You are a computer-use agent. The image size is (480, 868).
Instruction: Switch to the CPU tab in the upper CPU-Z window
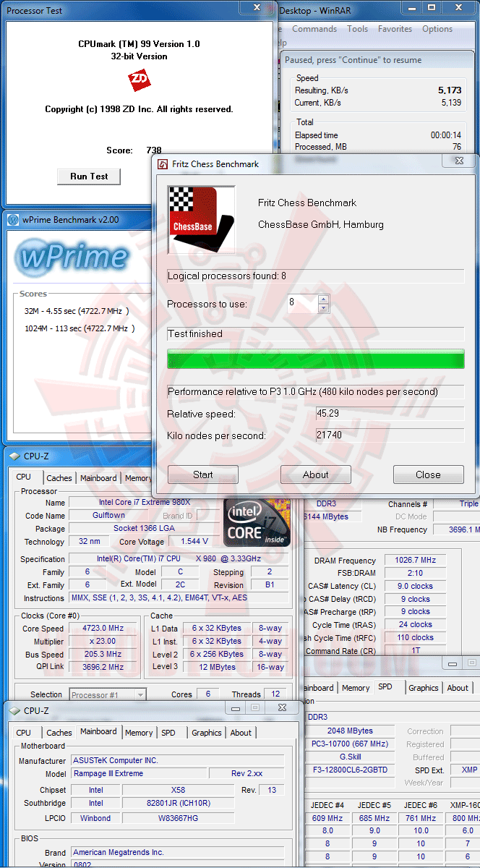point(24,477)
